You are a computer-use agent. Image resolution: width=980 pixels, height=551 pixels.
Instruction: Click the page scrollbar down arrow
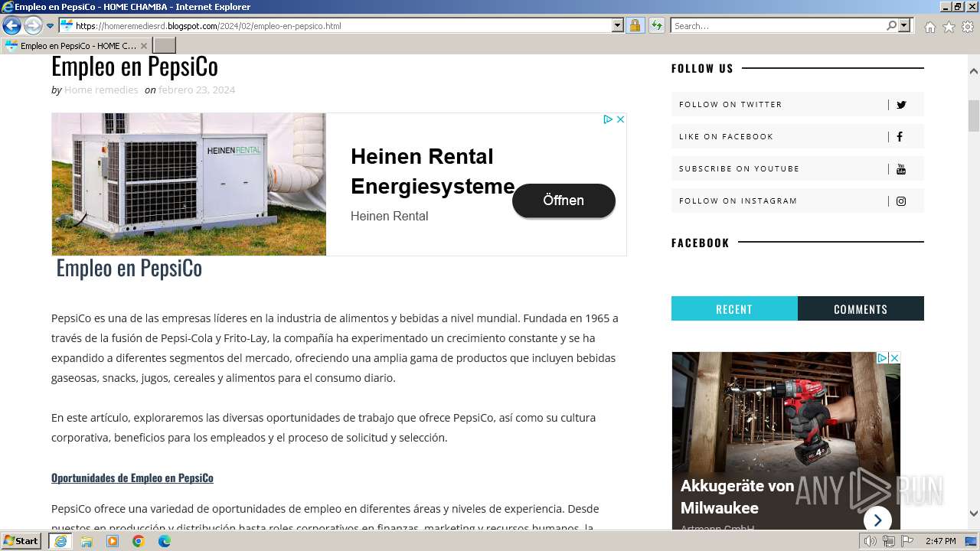click(x=974, y=514)
